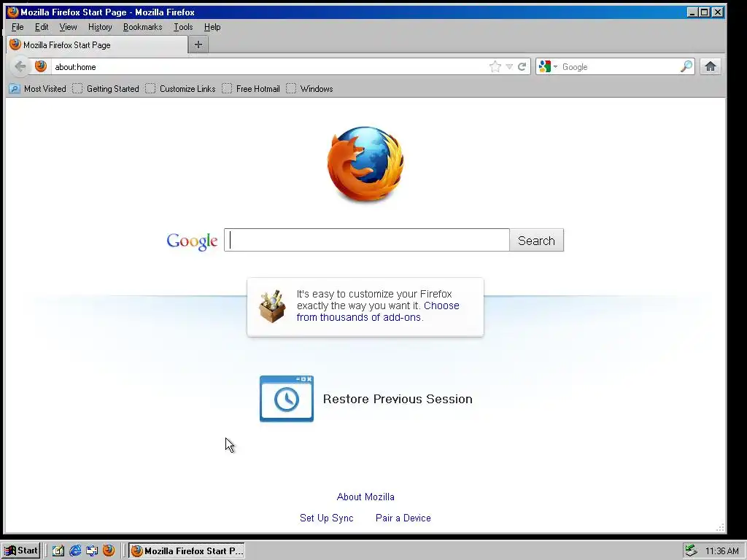Image resolution: width=747 pixels, height=560 pixels.
Task: Click the 11:36 AM clock
Action: (722, 551)
